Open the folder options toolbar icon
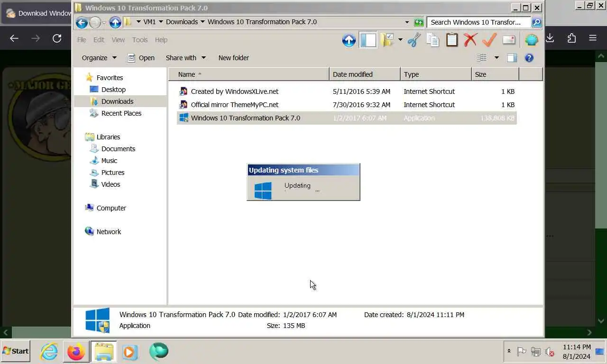 (387, 40)
